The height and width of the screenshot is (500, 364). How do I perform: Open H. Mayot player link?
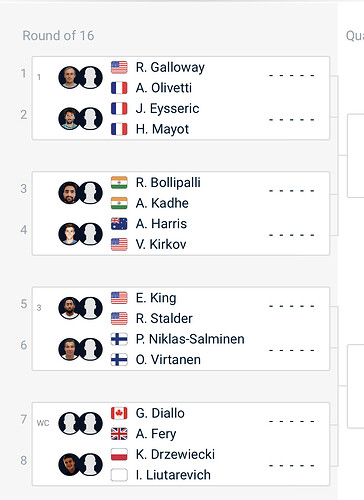coord(162,129)
